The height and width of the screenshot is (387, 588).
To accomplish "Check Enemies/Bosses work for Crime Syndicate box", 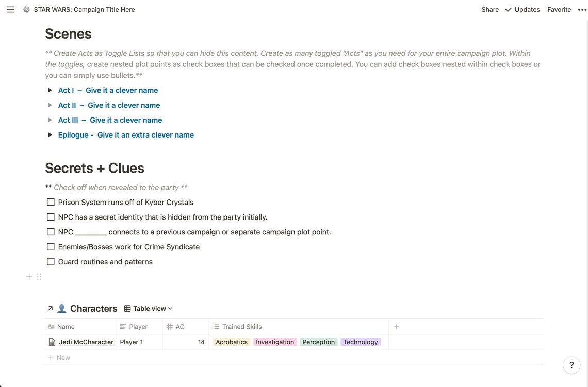I will click(51, 247).
